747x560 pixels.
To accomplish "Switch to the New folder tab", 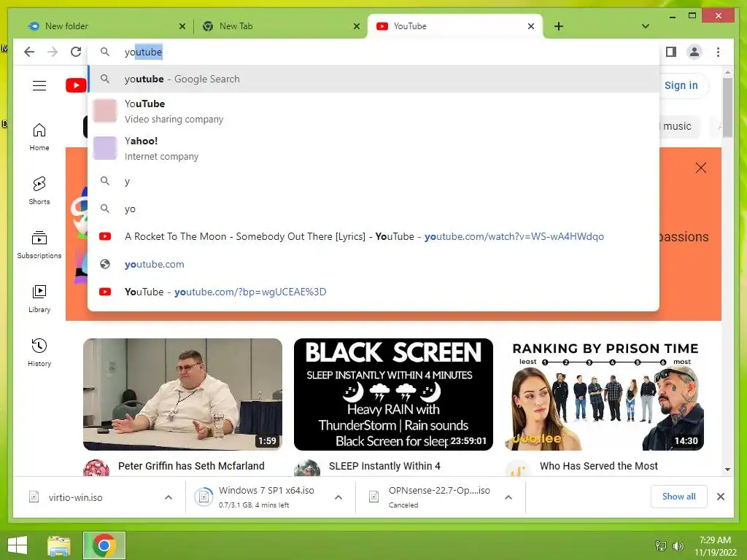I will (x=106, y=26).
